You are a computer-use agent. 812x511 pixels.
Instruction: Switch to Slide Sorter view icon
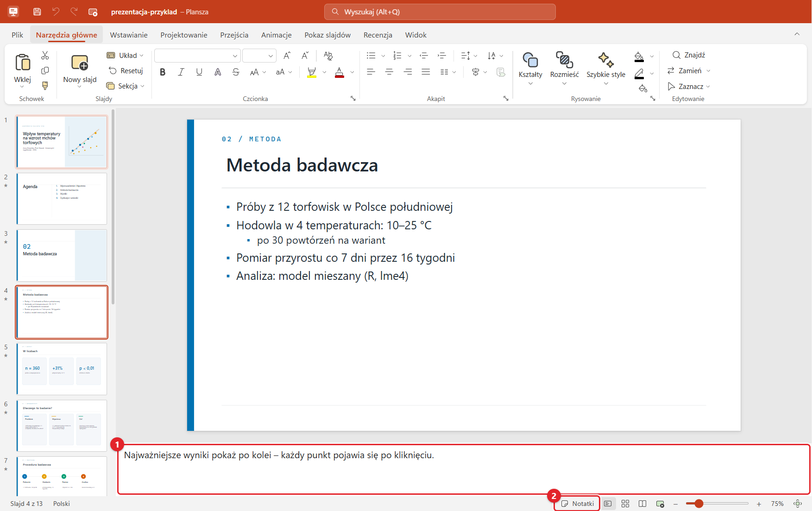625,504
